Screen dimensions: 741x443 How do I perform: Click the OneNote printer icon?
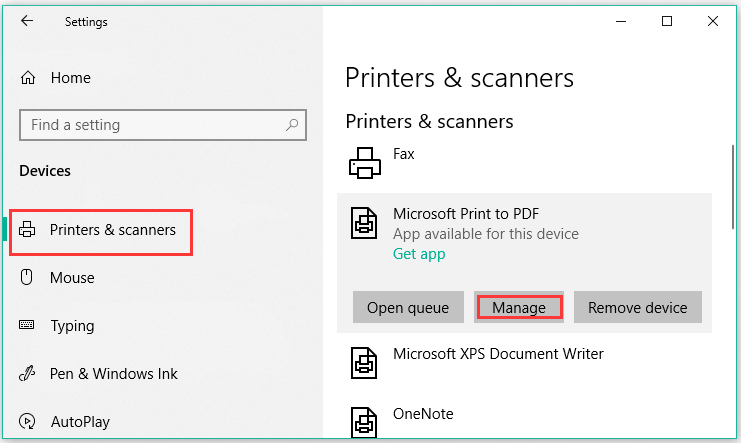(364, 422)
